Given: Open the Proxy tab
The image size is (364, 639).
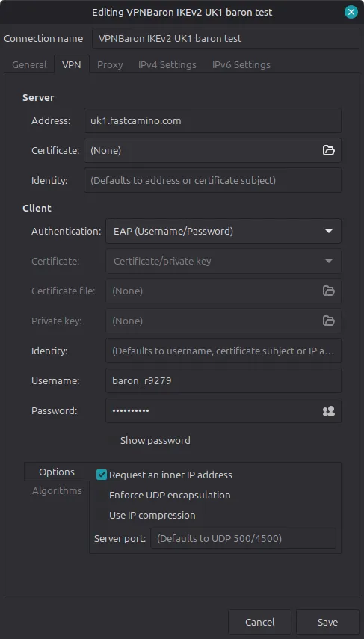Looking at the screenshot, I should (110, 65).
